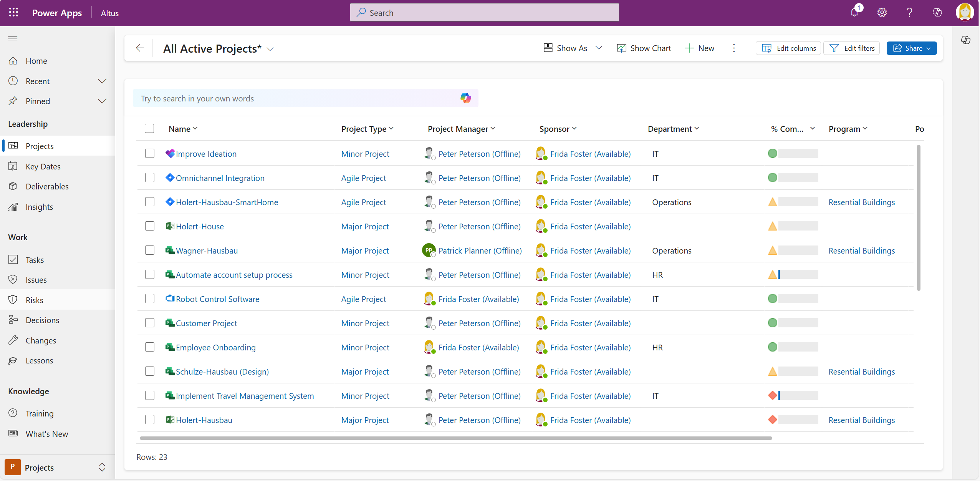Open the Projects area switcher
Viewport: 980px width, 481px height.
[x=102, y=467]
